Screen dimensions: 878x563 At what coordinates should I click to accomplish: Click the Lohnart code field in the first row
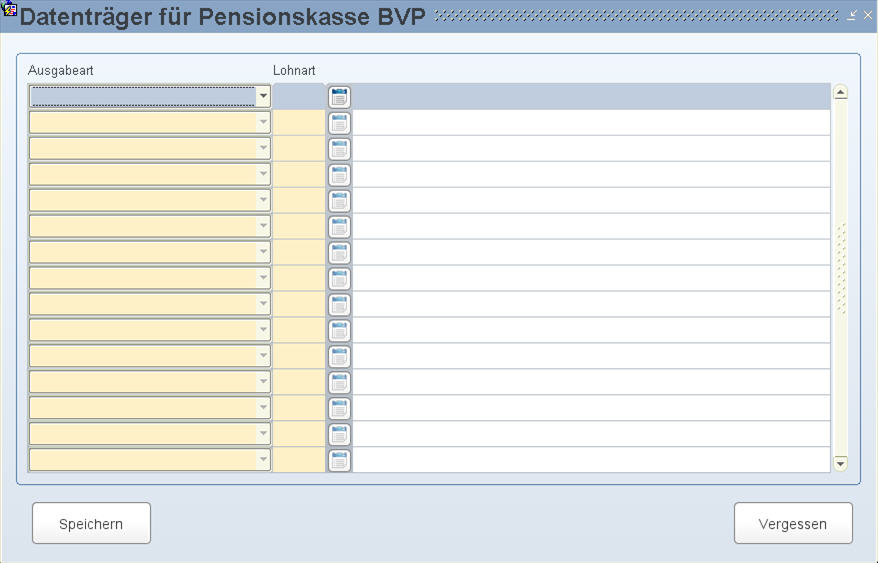299,96
